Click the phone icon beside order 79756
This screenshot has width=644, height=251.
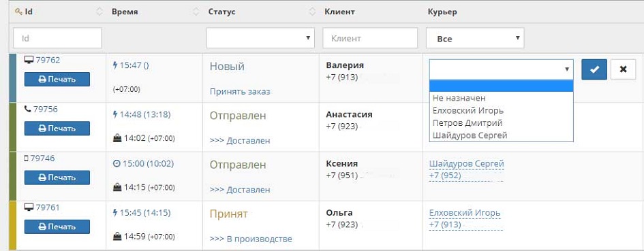point(27,109)
